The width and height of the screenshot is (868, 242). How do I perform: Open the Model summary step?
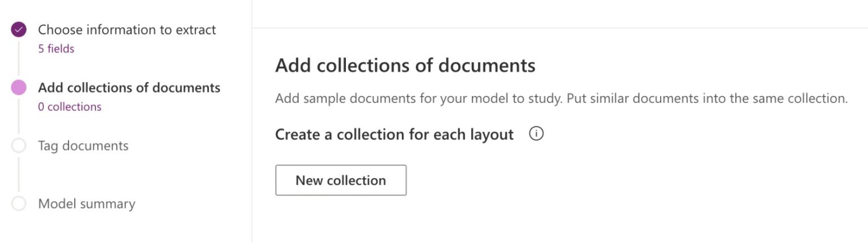coord(86,204)
